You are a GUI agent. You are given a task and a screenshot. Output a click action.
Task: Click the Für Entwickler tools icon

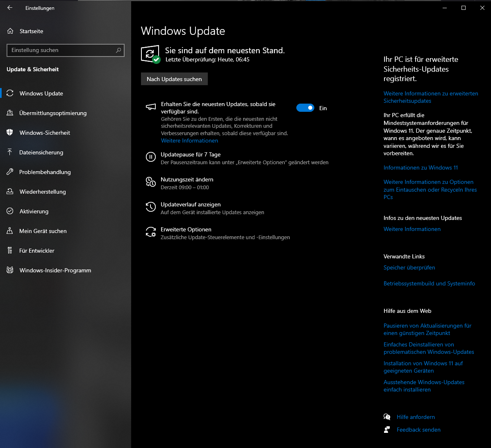pyautogui.click(x=10, y=250)
